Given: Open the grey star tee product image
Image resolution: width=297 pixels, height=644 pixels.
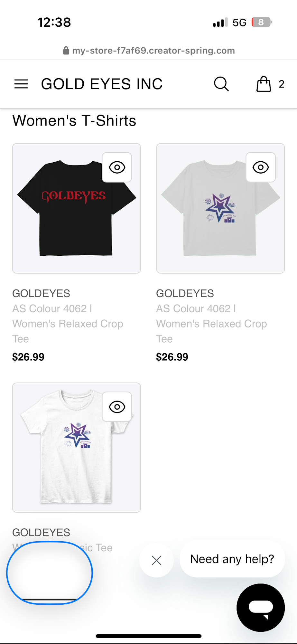Looking at the screenshot, I should 220,208.
